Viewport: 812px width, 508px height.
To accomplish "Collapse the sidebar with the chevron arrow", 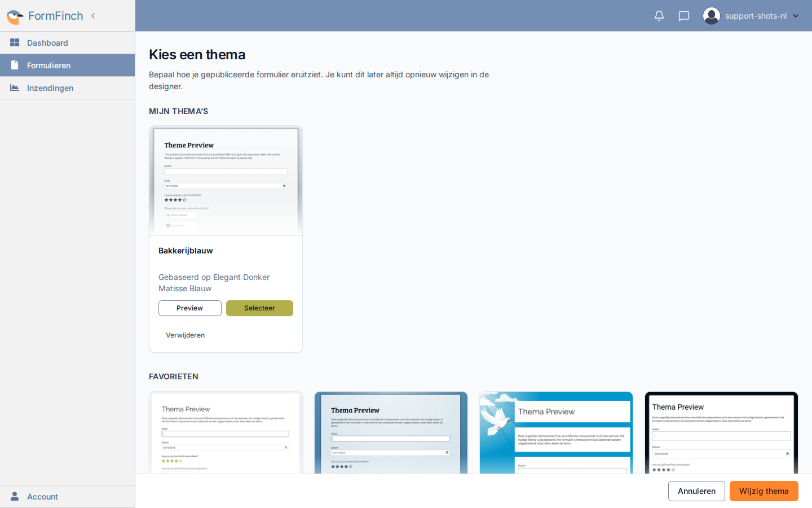I will pos(93,16).
